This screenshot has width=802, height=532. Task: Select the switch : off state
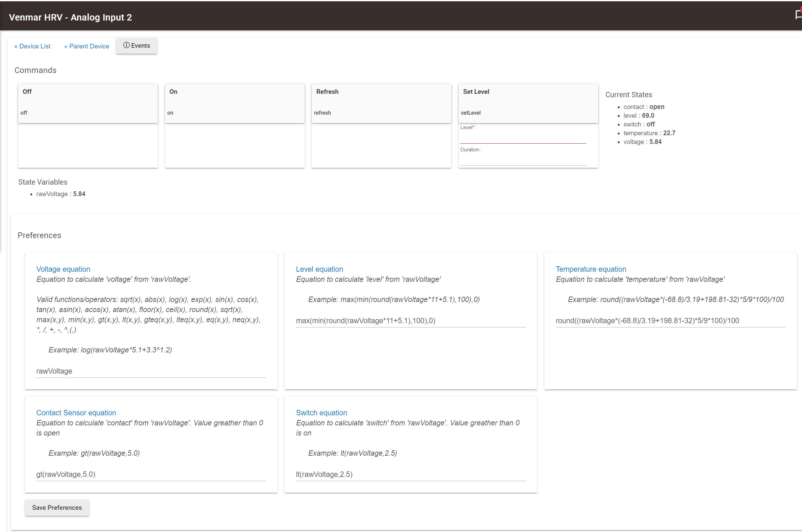pos(639,124)
